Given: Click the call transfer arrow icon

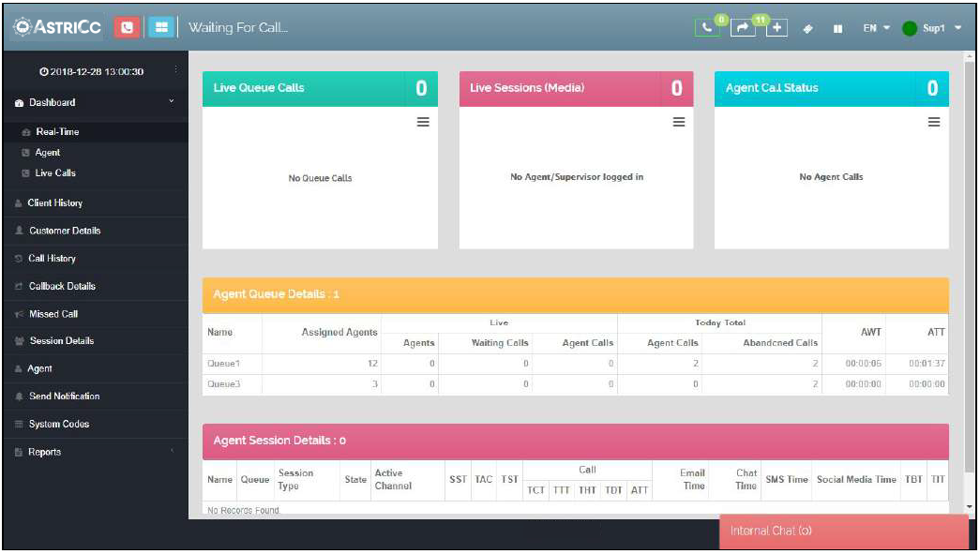Looking at the screenshot, I should (x=742, y=28).
